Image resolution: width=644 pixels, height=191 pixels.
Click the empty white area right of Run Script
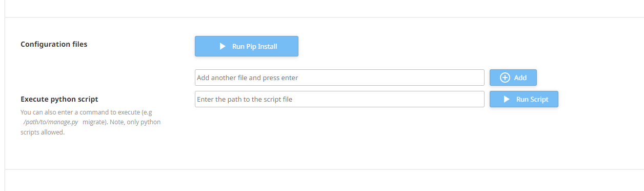[x=600, y=99]
